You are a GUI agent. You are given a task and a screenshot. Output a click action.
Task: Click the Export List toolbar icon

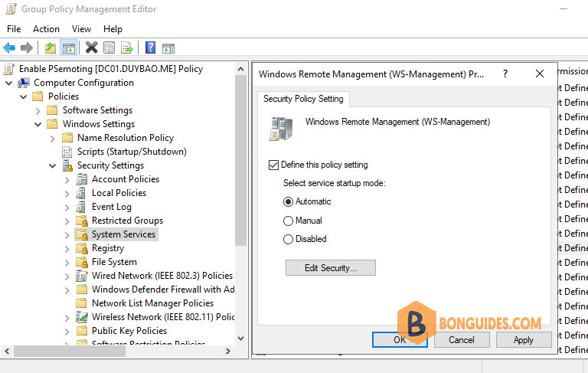pyautogui.click(x=127, y=48)
